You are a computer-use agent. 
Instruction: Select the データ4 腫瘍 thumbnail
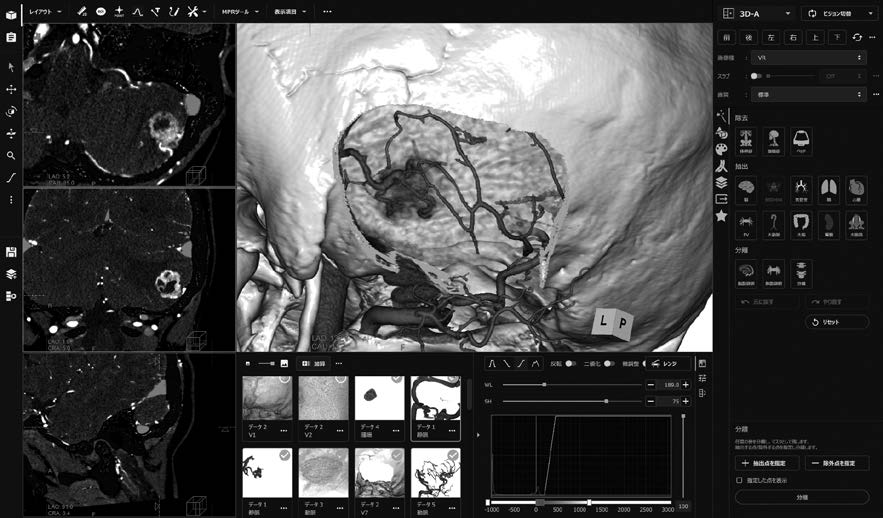[x=380, y=399]
